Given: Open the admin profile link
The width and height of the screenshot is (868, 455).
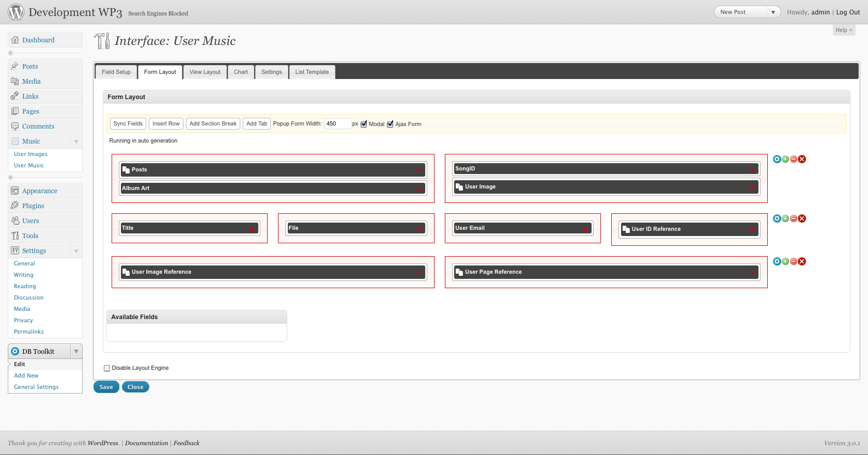Looking at the screenshot, I should [820, 12].
